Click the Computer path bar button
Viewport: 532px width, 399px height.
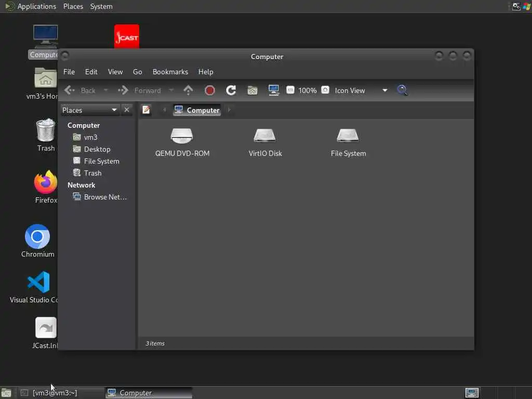point(197,110)
